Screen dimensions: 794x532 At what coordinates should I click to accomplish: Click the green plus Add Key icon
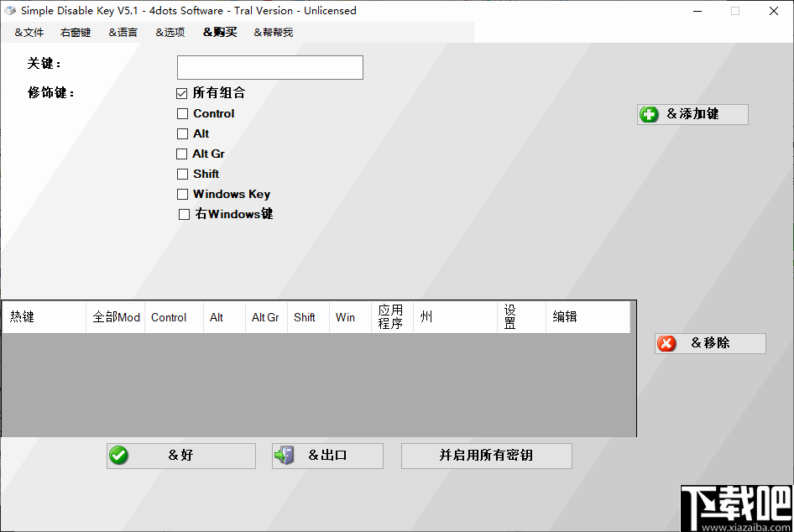click(649, 114)
